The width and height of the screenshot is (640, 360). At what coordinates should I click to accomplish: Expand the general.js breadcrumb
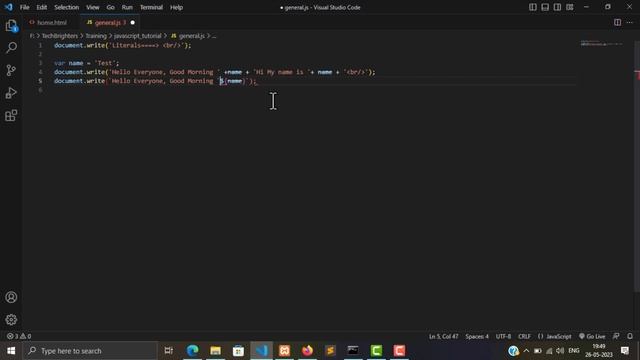pos(188,36)
